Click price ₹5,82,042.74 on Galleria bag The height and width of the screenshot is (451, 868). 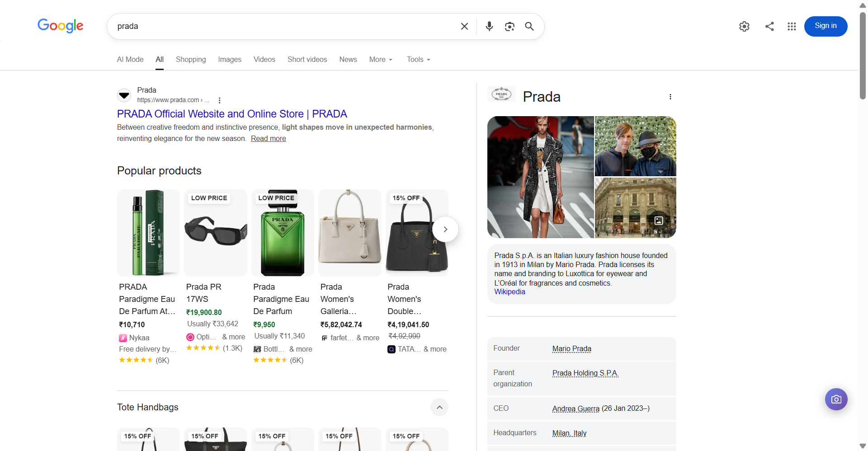coord(341,325)
